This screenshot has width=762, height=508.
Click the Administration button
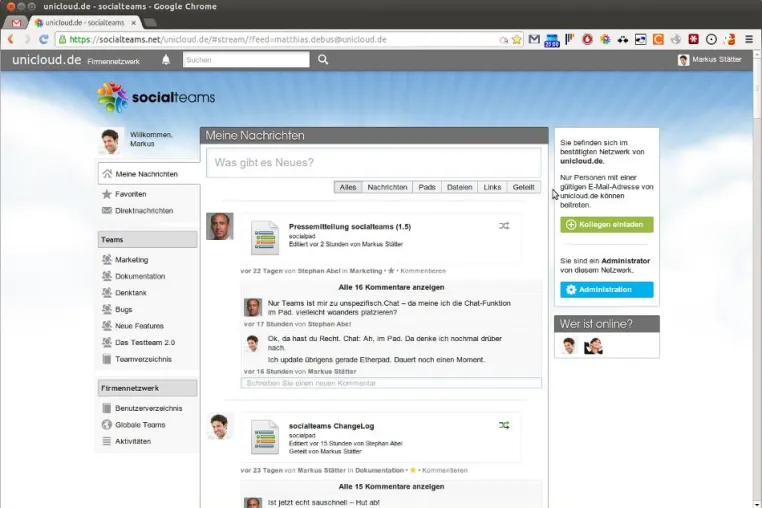coord(606,290)
